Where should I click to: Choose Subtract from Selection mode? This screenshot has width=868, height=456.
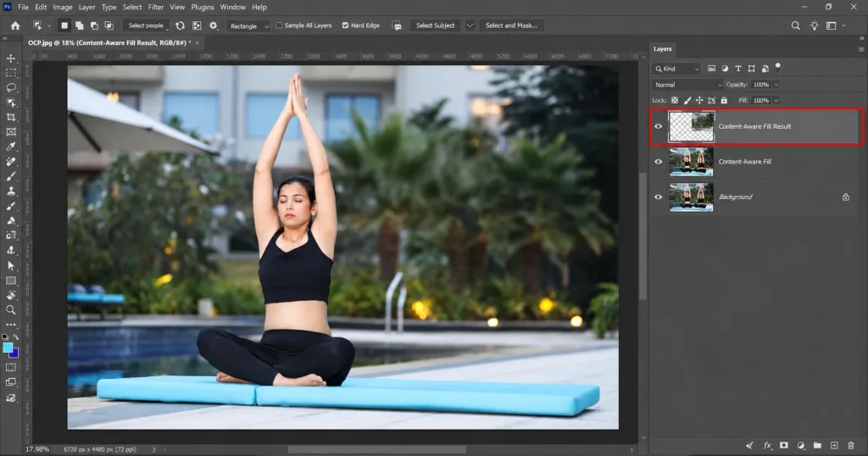[94, 25]
